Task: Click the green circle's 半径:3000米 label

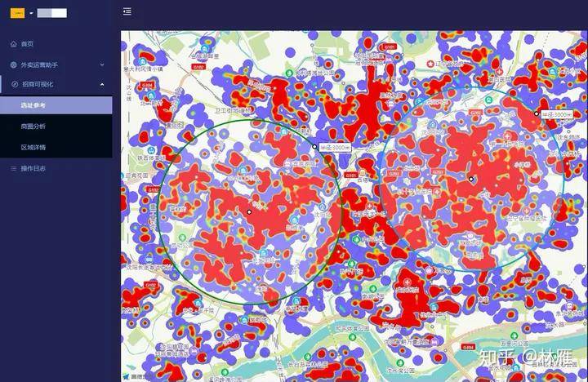Action: 336,148
